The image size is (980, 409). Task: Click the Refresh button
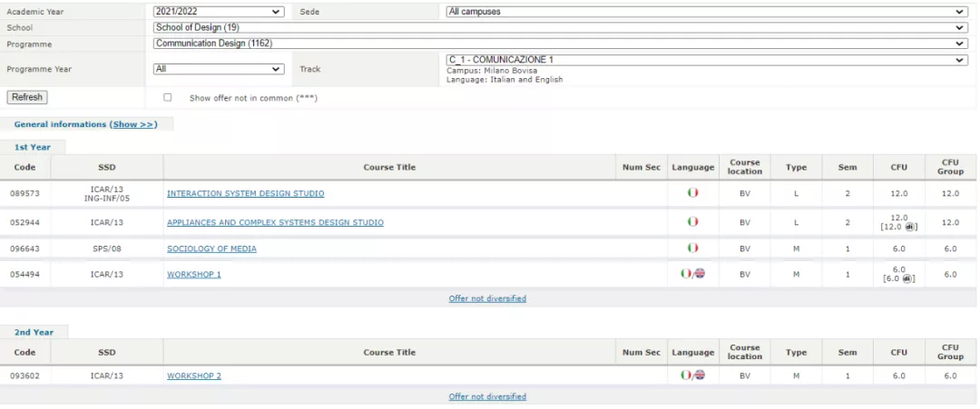click(x=27, y=97)
